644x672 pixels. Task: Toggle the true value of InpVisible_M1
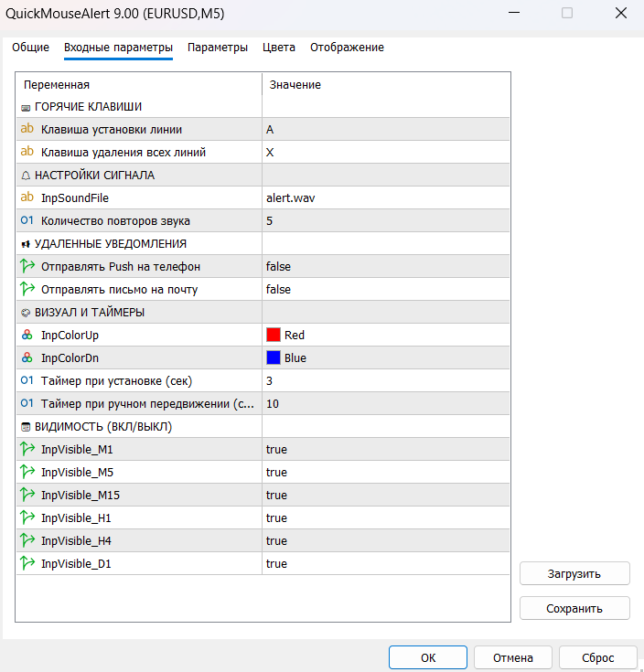[386, 449]
